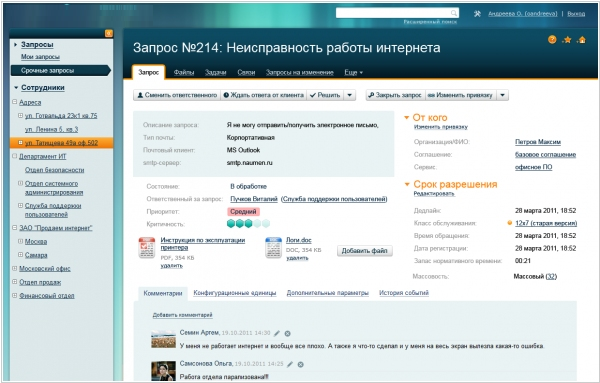This screenshot has height=383, width=600.
Task: Click 'Редактировать' under Срок разрешения
Action: point(434,194)
